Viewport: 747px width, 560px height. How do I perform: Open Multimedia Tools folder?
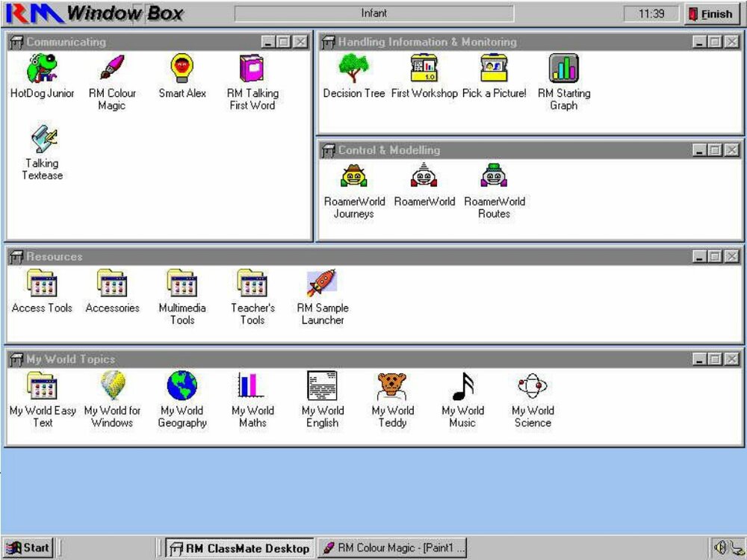pyautogui.click(x=182, y=283)
